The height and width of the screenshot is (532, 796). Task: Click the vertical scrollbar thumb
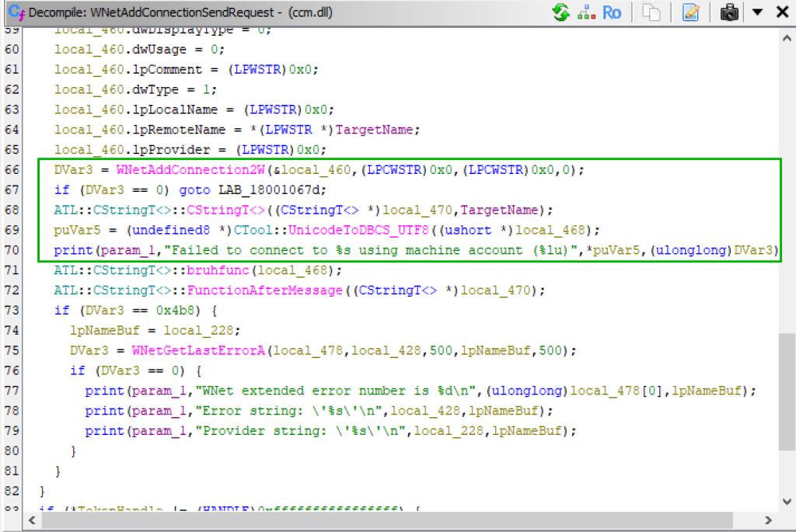[787, 391]
